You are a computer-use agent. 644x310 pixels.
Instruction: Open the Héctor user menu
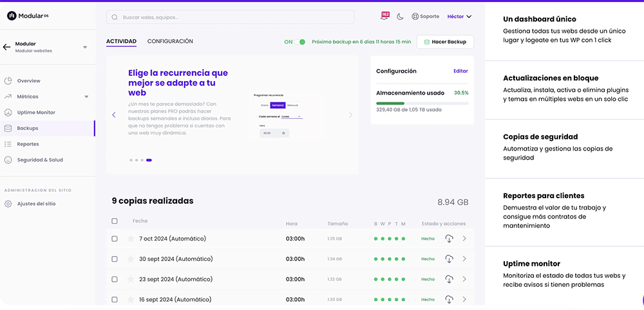pyautogui.click(x=459, y=17)
